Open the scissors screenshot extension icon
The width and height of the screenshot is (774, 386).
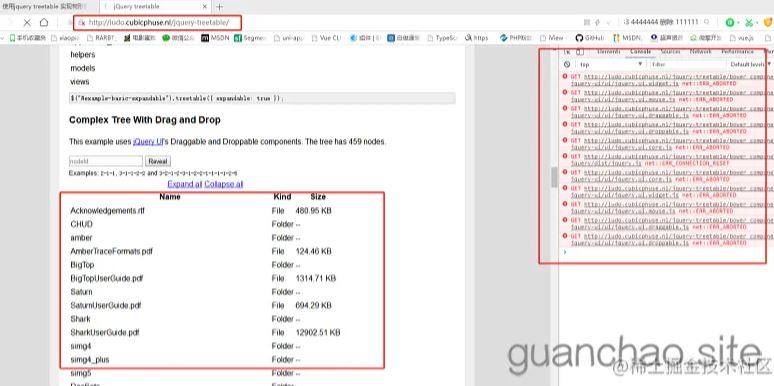[x=749, y=22]
